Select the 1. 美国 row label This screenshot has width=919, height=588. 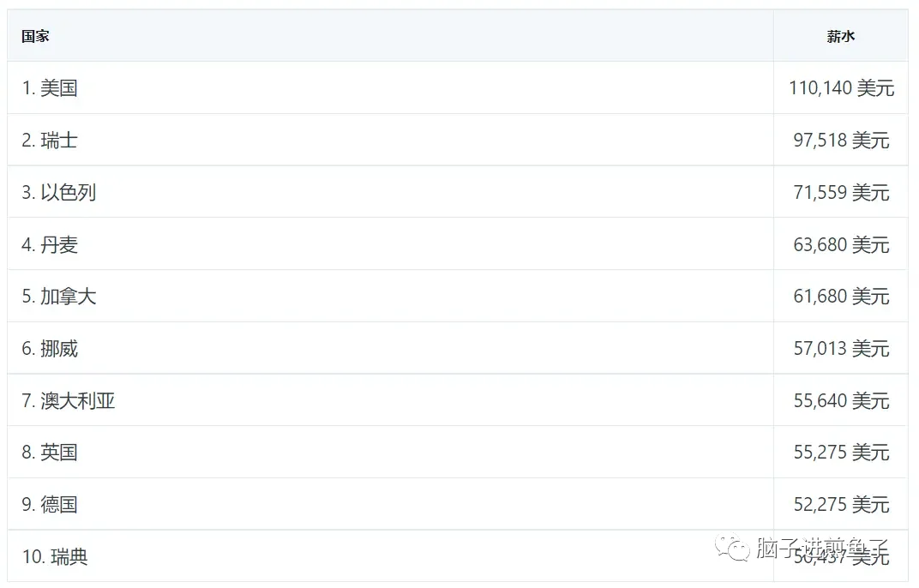point(50,88)
